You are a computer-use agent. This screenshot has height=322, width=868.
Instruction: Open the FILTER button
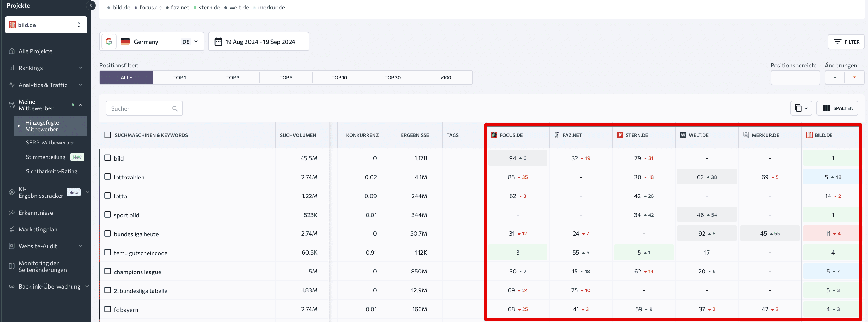click(846, 42)
